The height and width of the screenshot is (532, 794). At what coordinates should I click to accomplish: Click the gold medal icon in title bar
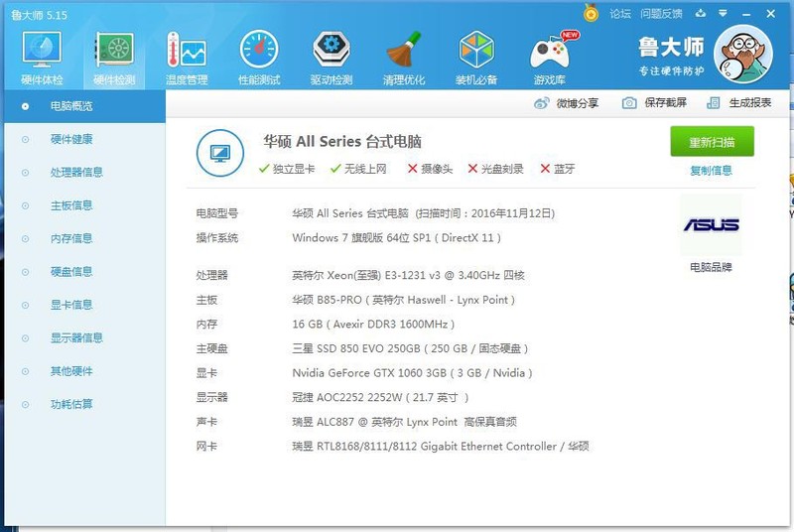coord(591,13)
